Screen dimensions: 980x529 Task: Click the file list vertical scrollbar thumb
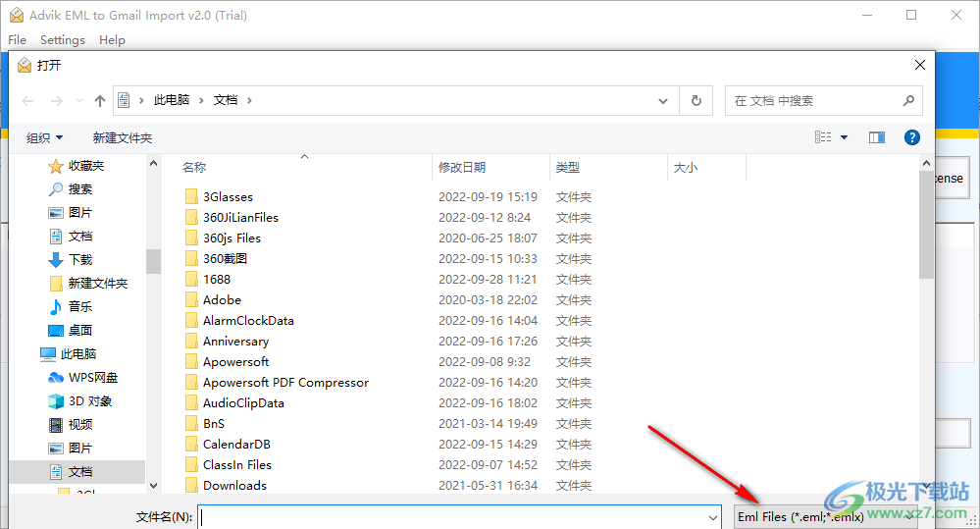[x=926, y=224]
